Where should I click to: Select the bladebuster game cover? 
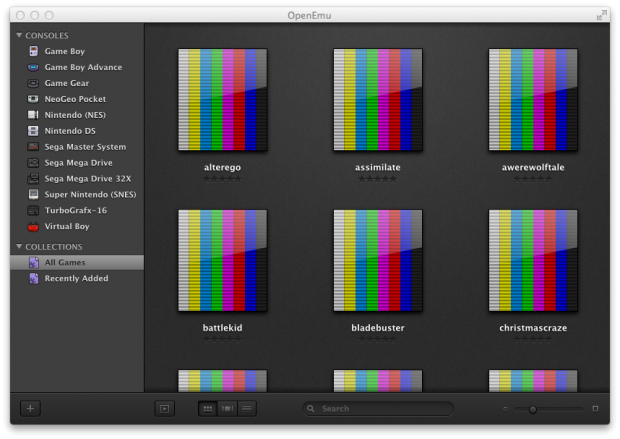coord(378,260)
